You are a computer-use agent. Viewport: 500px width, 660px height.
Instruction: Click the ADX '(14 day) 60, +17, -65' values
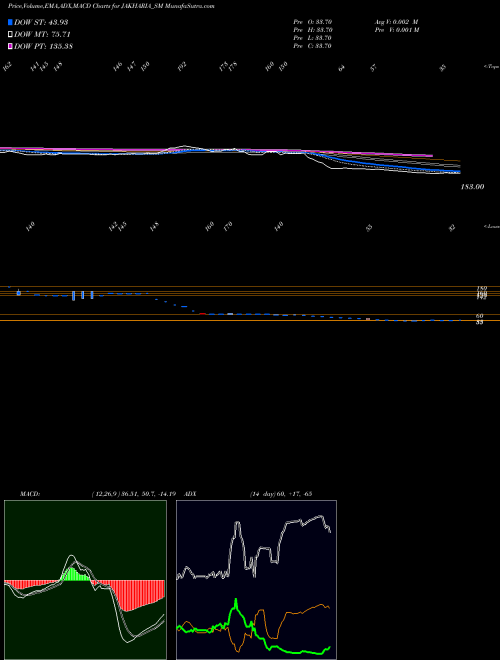pyautogui.click(x=281, y=493)
